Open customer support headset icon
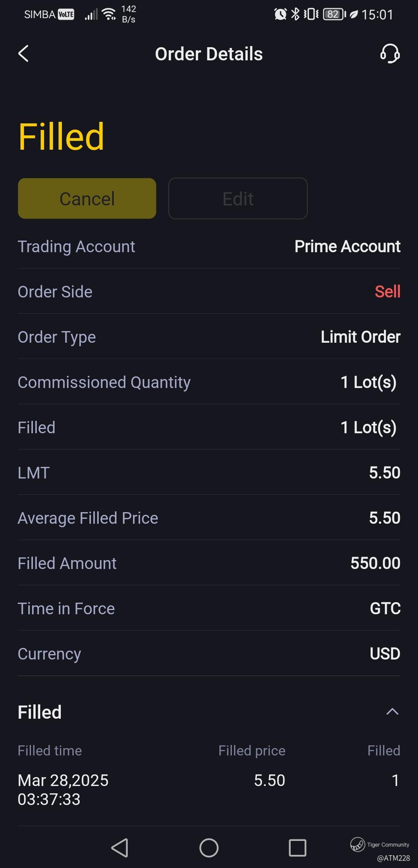418x868 pixels. tap(390, 53)
